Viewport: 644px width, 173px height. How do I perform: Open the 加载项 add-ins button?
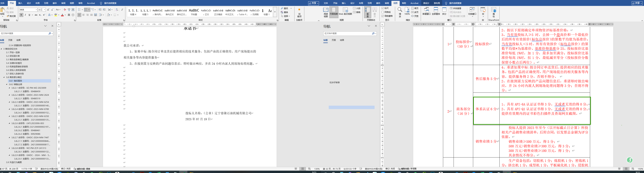(299, 13)
